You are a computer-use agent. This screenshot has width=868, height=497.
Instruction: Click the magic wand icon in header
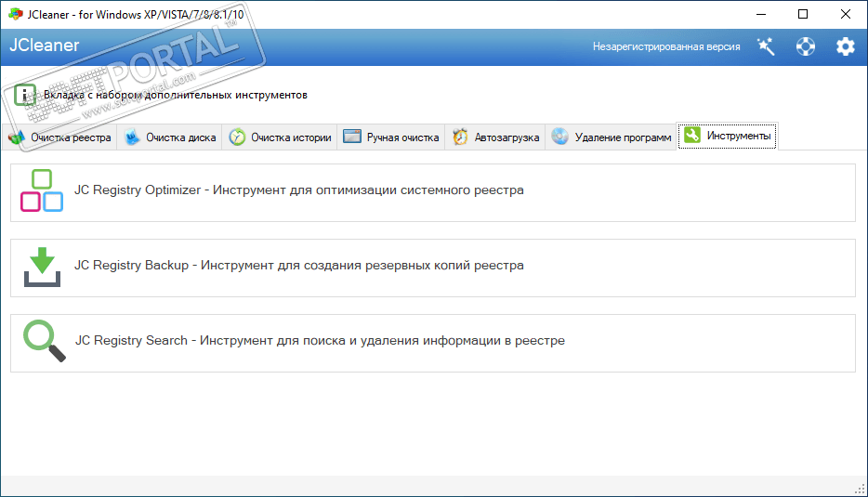pyautogui.click(x=766, y=46)
